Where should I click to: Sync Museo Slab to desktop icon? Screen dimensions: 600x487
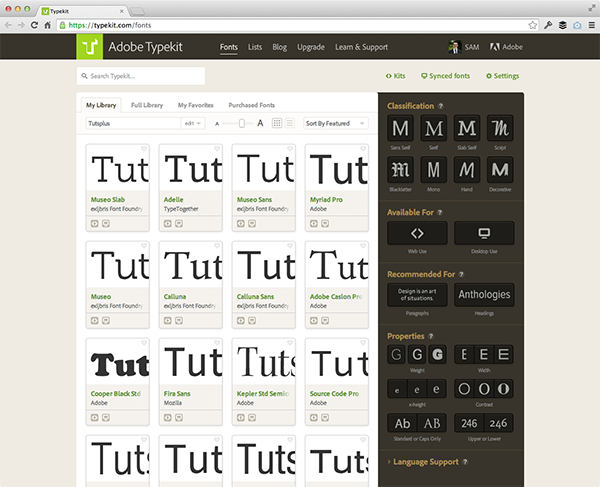(x=106, y=223)
